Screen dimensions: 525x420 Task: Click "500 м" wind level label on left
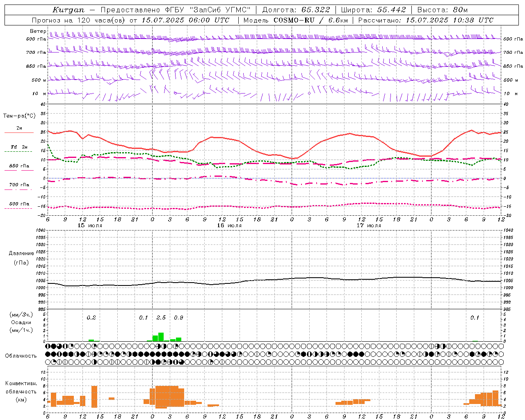(x=39, y=80)
